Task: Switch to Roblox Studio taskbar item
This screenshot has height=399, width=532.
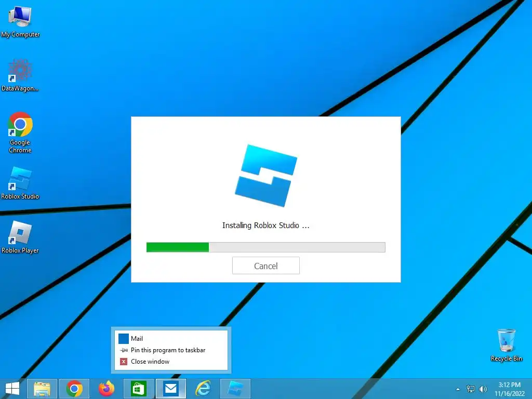Action: tap(235, 389)
